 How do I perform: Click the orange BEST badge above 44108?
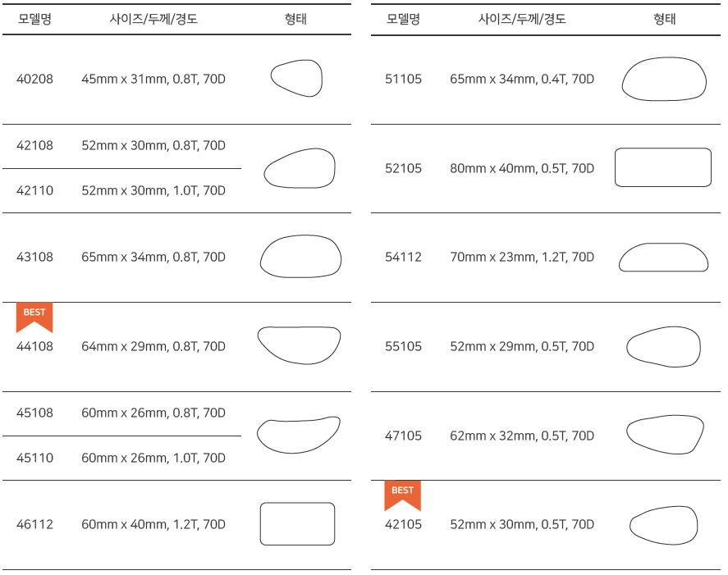pos(34,317)
